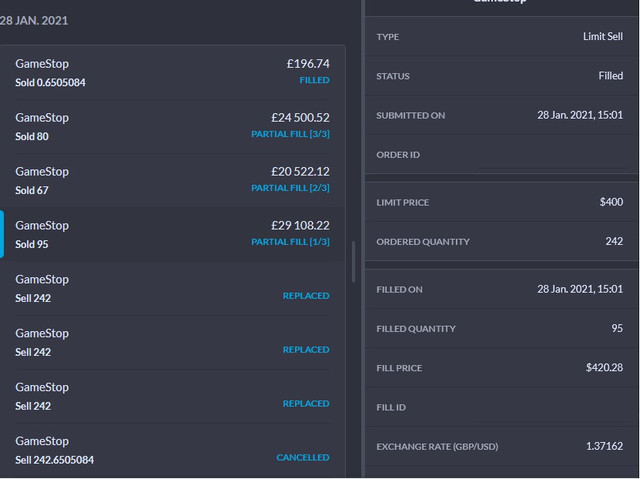Click the 28 JAN. 2021 date header
The image size is (640, 479).
(x=34, y=20)
